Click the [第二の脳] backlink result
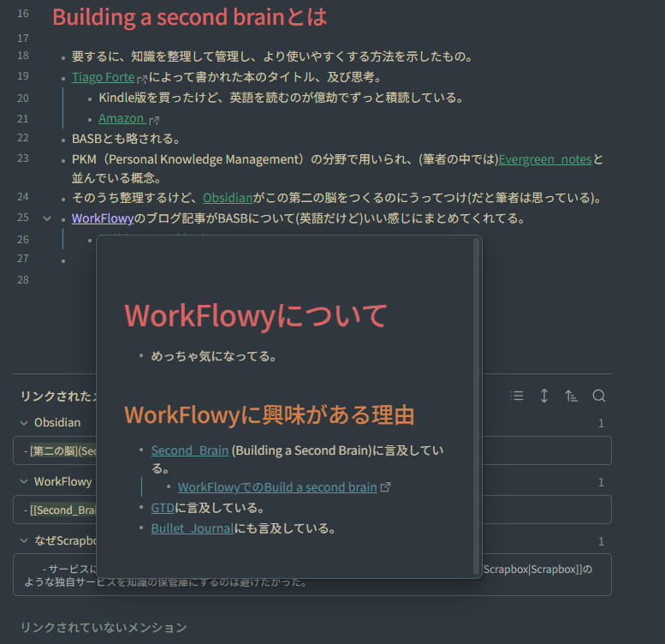Screen dimensions: 665x644 (x=312, y=450)
